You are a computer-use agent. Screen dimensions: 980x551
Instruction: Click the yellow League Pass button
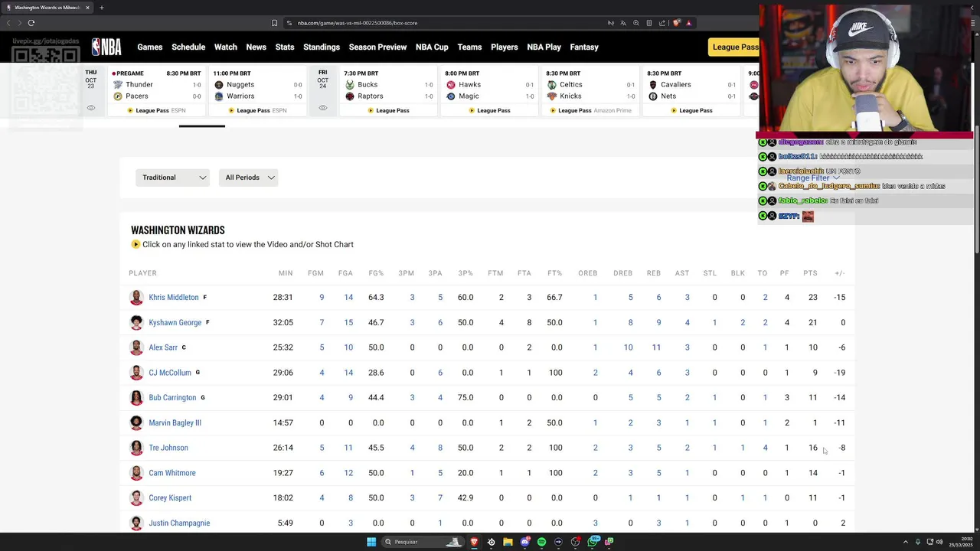[x=733, y=47]
